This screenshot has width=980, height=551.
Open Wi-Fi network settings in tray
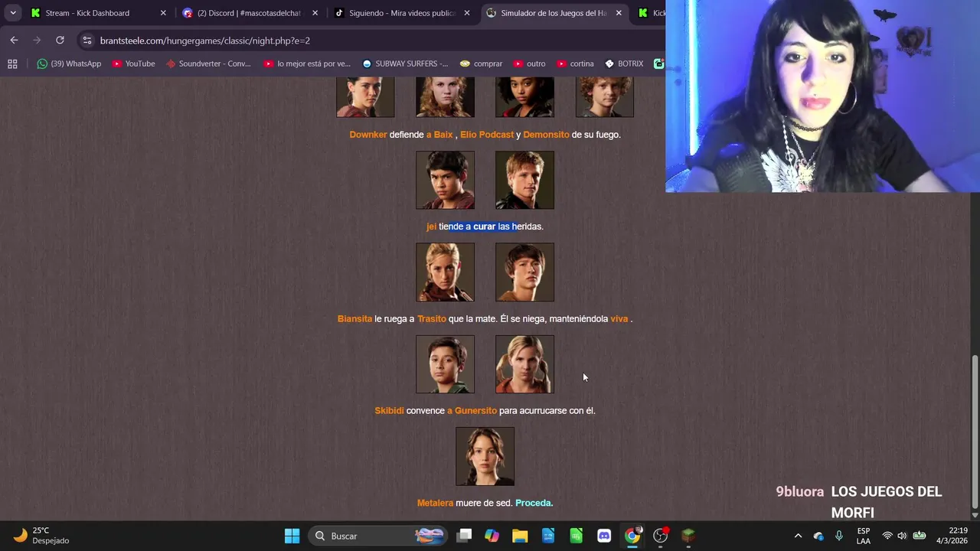887,536
